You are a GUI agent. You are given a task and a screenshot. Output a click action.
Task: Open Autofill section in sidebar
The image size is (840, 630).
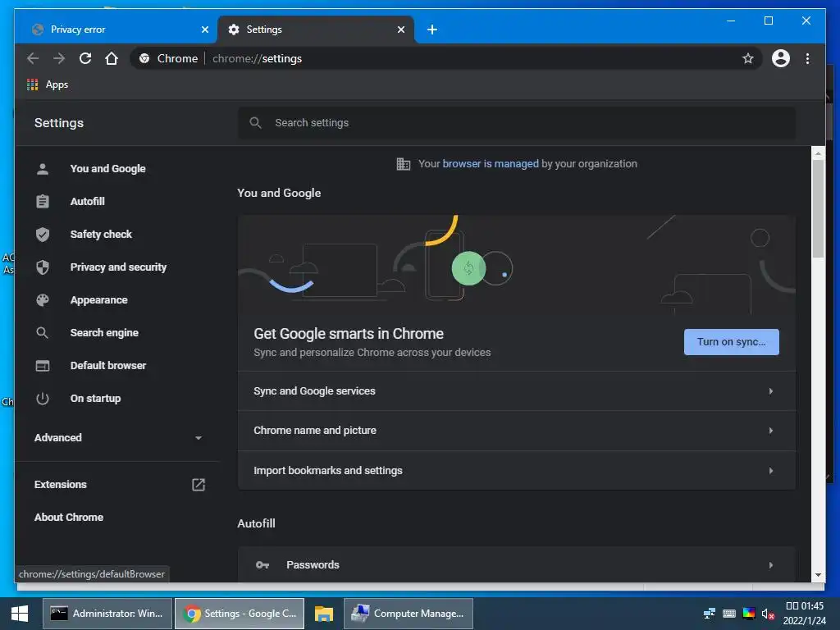pos(87,202)
